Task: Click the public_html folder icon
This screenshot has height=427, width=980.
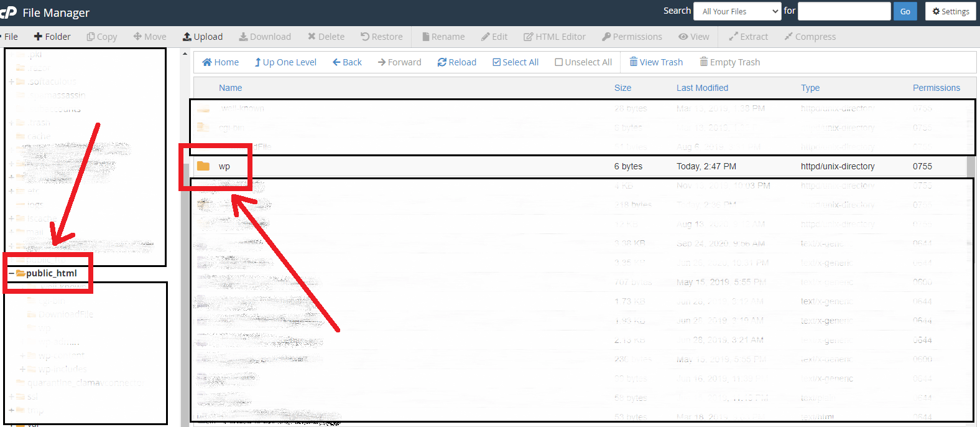Action: point(21,273)
